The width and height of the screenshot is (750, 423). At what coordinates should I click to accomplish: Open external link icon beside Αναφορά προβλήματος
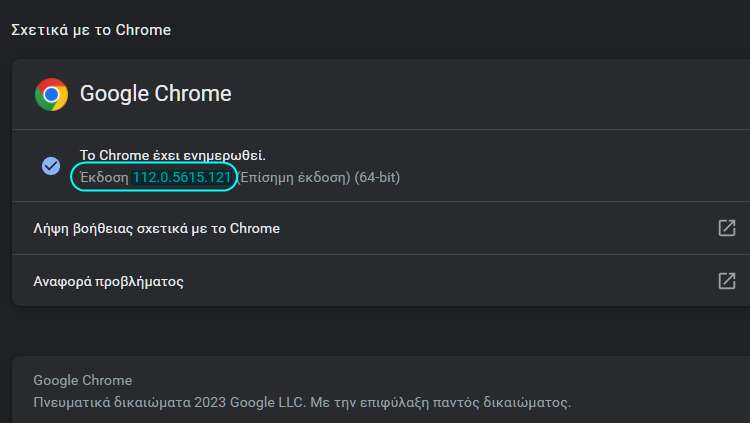point(727,281)
